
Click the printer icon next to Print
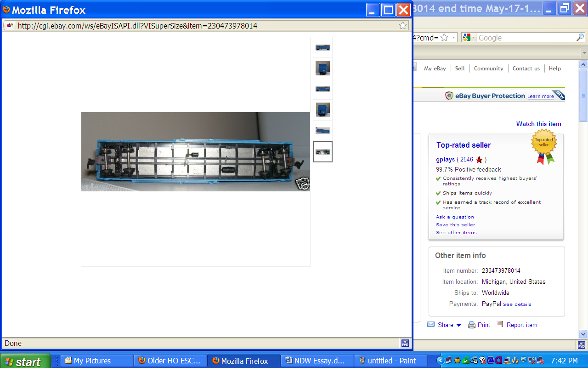tap(472, 325)
